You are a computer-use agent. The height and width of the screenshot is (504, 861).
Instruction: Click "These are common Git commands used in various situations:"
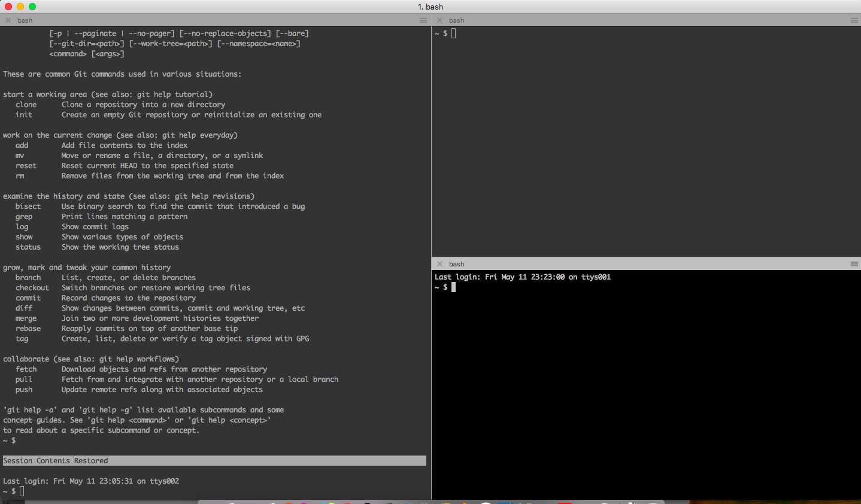[122, 74]
